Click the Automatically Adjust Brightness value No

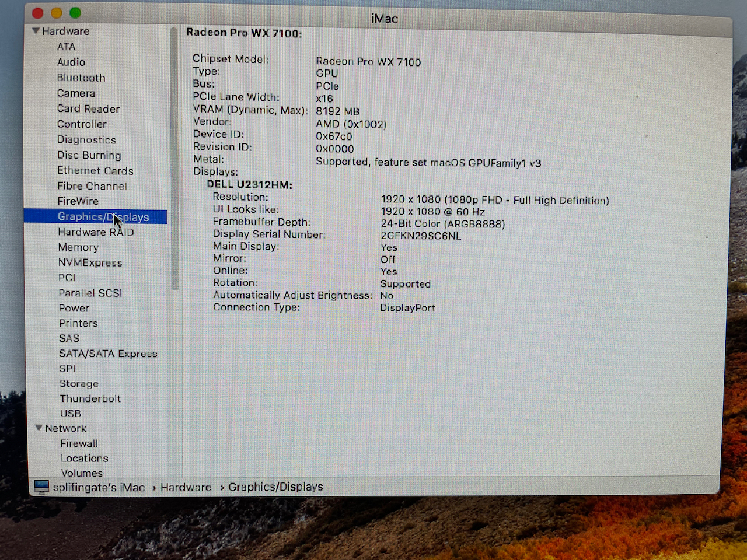(x=387, y=296)
